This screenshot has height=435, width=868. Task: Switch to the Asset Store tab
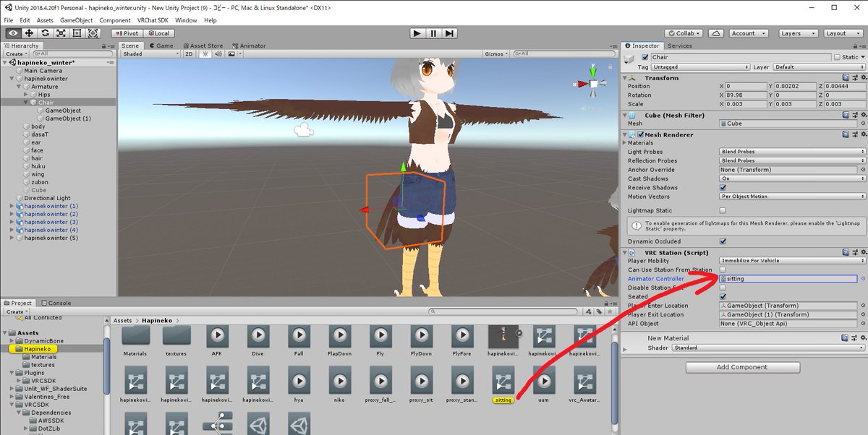pyautogui.click(x=202, y=46)
